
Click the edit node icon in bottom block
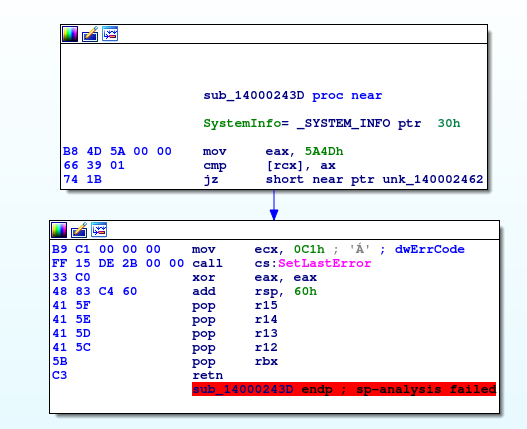[79, 230]
